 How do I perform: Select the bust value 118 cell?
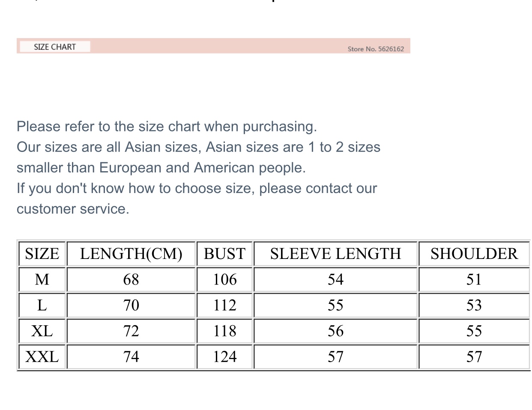coord(225,331)
